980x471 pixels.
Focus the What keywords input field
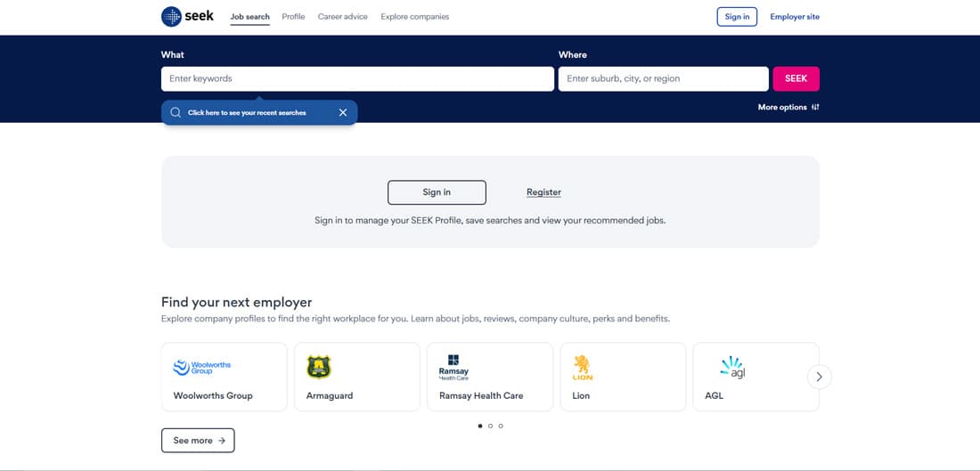tap(357, 78)
